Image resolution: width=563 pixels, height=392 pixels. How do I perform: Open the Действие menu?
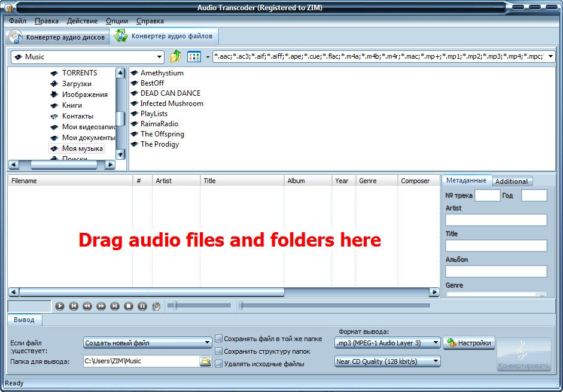(x=82, y=21)
